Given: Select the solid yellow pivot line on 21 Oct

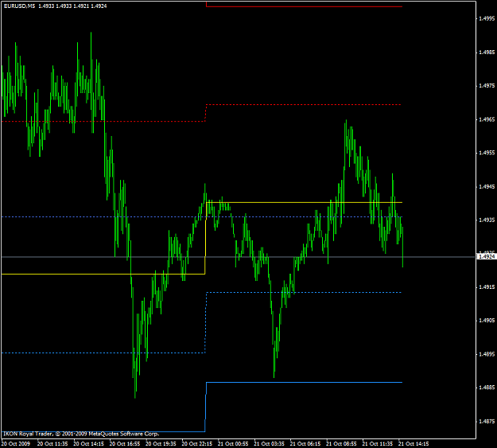Looking at the screenshot, I should pyautogui.click(x=305, y=202).
